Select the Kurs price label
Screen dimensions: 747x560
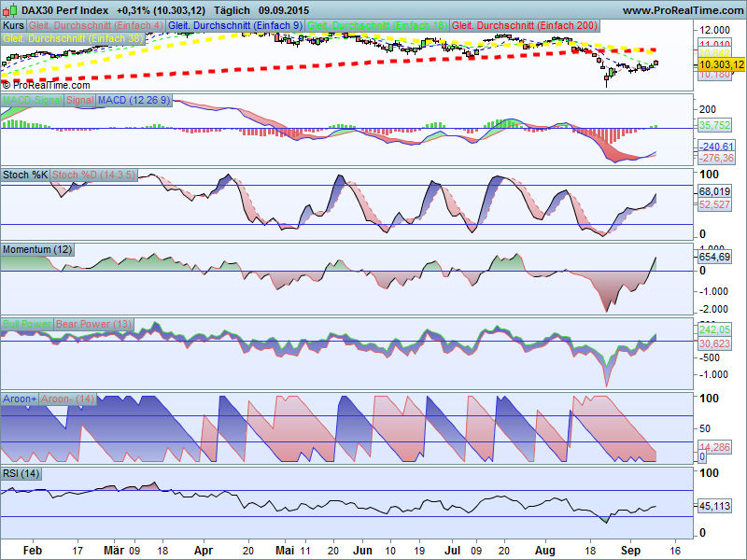13,26
